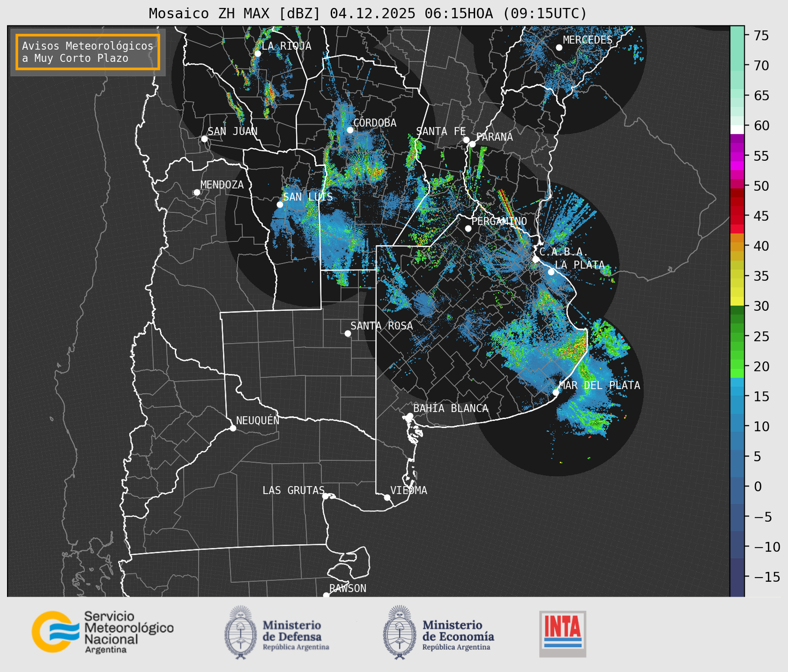This screenshot has height=672, width=788.
Task: Select the CÓRDOBA city marker
Action: pos(350,130)
